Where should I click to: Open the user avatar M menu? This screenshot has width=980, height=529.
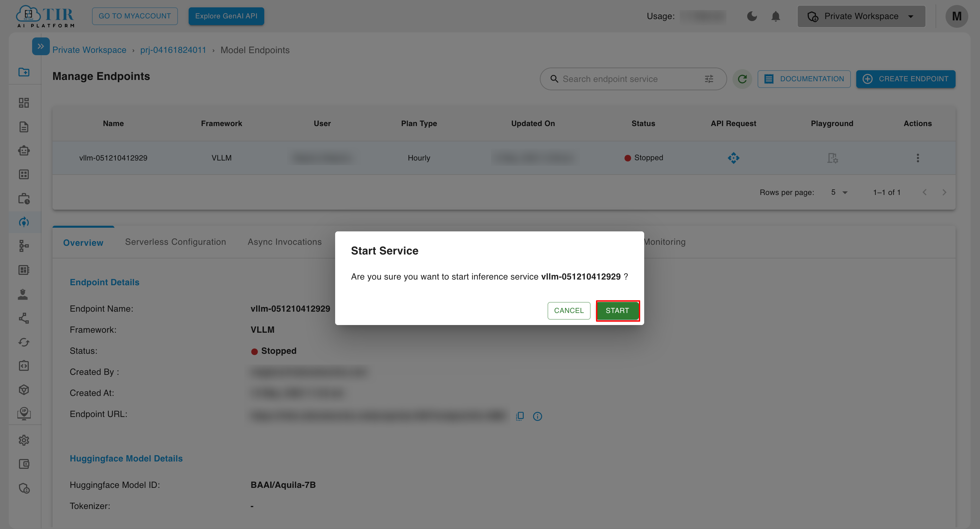[956, 16]
